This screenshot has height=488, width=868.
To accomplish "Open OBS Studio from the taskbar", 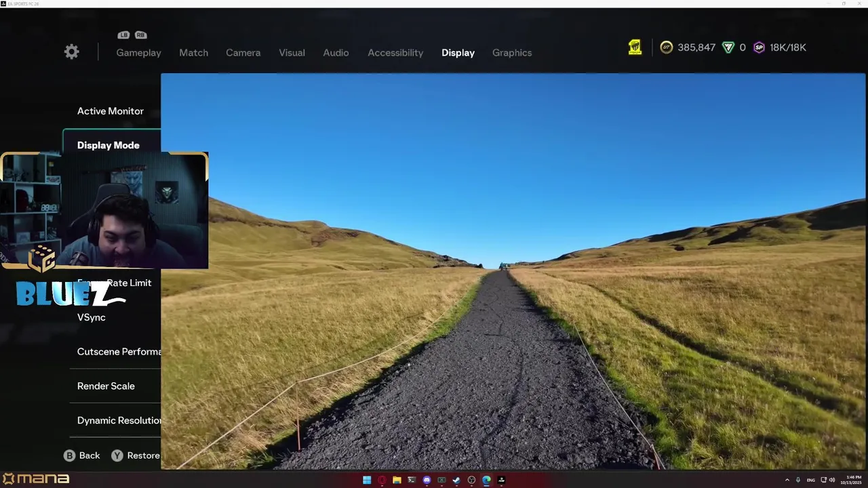I will [471, 480].
